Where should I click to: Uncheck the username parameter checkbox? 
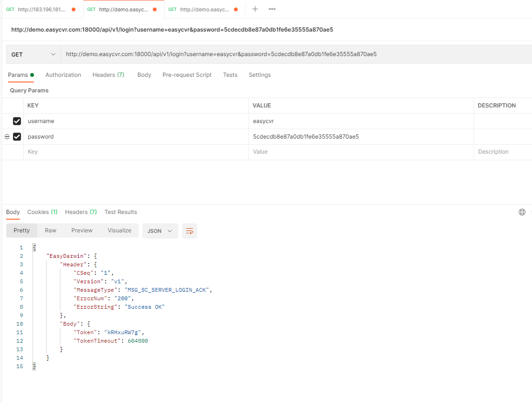tap(17, 121)
